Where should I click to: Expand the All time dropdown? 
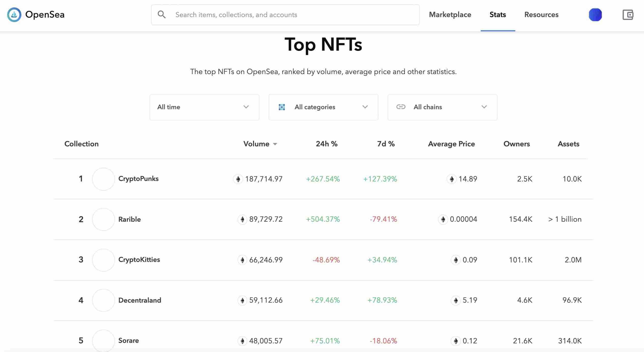(x=204, y=107)
